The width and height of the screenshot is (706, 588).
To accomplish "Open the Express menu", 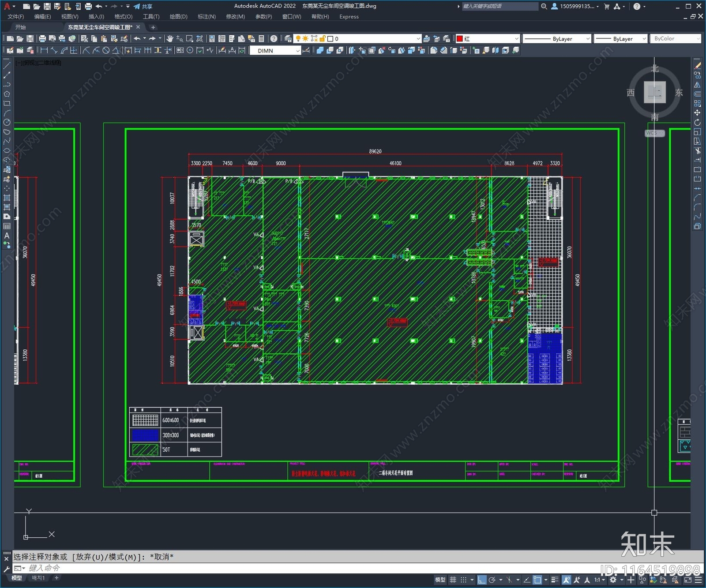I will tap(349, 17).
